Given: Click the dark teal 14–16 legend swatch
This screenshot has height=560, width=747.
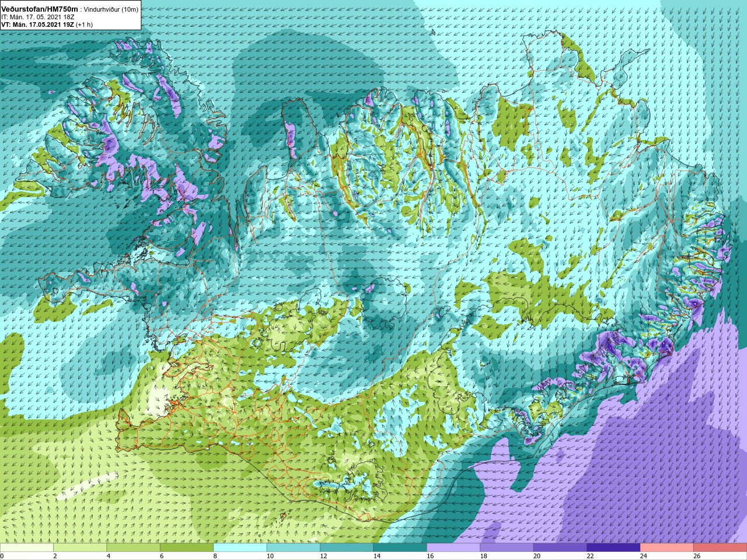Looking at the screenshot, I should coord(400,548).
